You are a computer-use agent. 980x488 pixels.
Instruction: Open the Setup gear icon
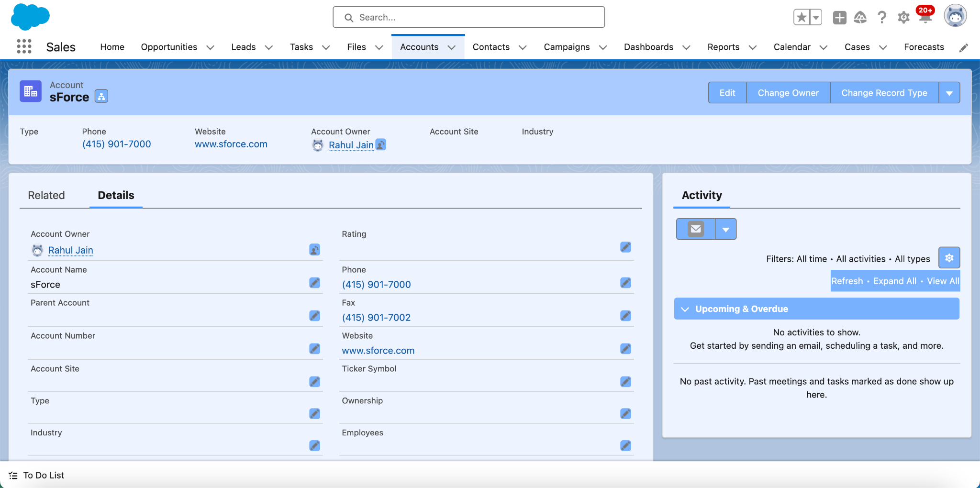903,18
